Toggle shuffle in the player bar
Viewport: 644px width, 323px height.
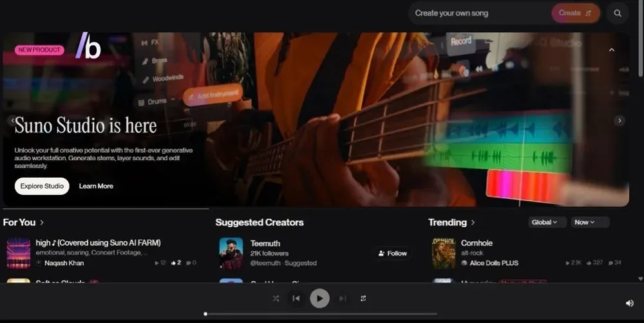click(276, 299)
